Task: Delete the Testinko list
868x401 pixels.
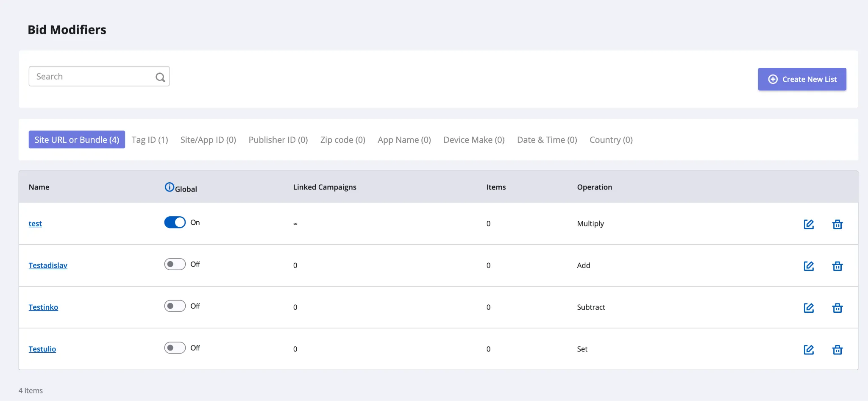Action: click(837, 308)
